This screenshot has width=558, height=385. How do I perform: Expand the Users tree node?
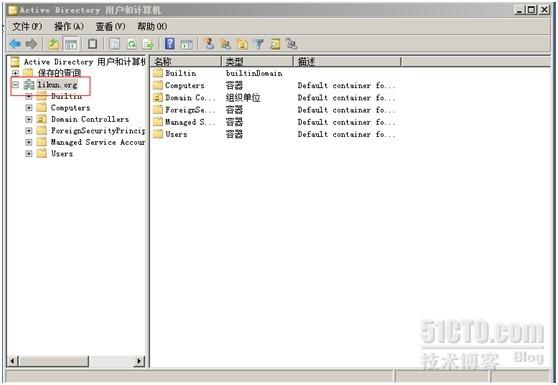29,153
